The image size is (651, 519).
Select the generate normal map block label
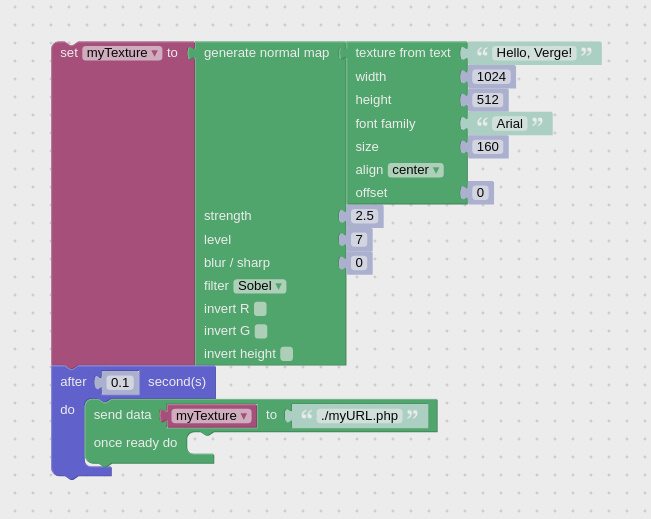click(267, 53)
